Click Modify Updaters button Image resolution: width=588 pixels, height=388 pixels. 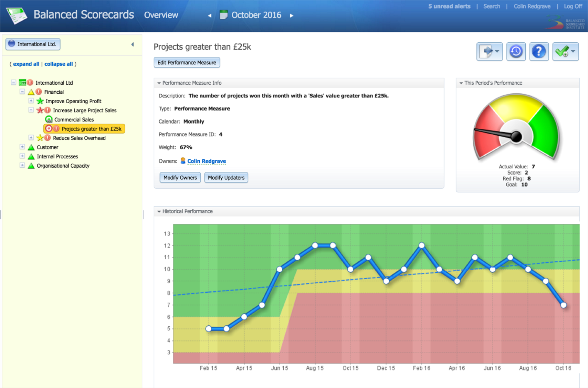(x=226, y=178)
